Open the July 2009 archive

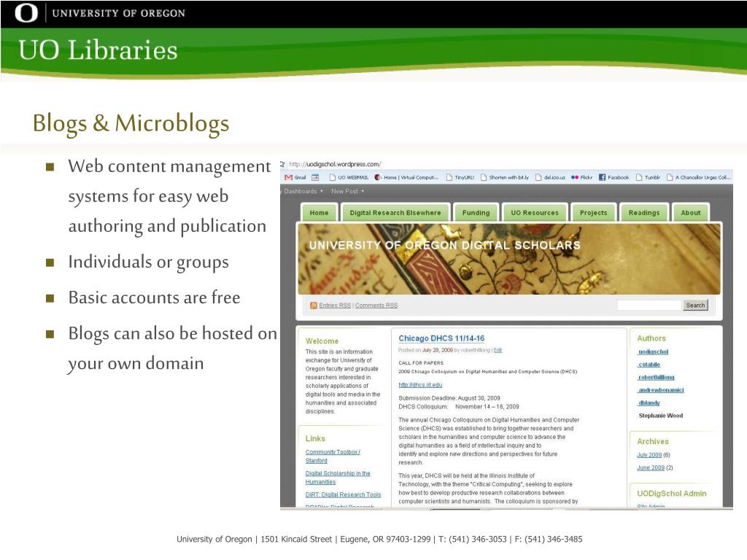[x=649, y=455]
